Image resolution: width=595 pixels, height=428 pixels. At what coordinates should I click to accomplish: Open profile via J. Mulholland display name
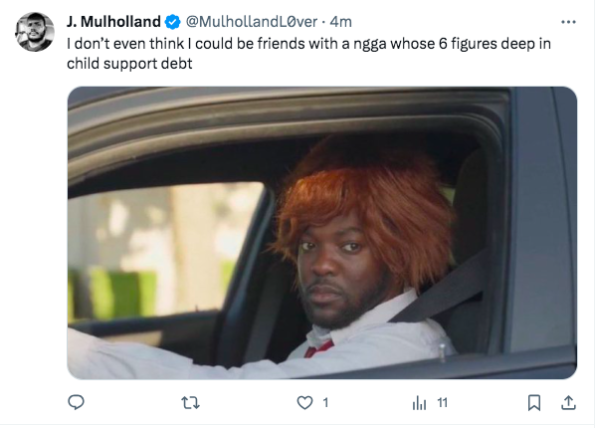pyautogui.click(x=114, y=22)
